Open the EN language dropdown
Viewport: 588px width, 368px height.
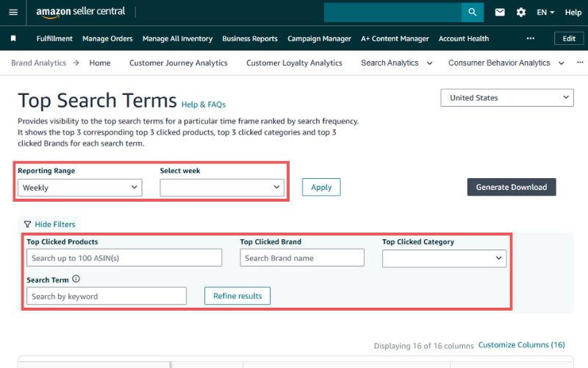pos(545,13)
